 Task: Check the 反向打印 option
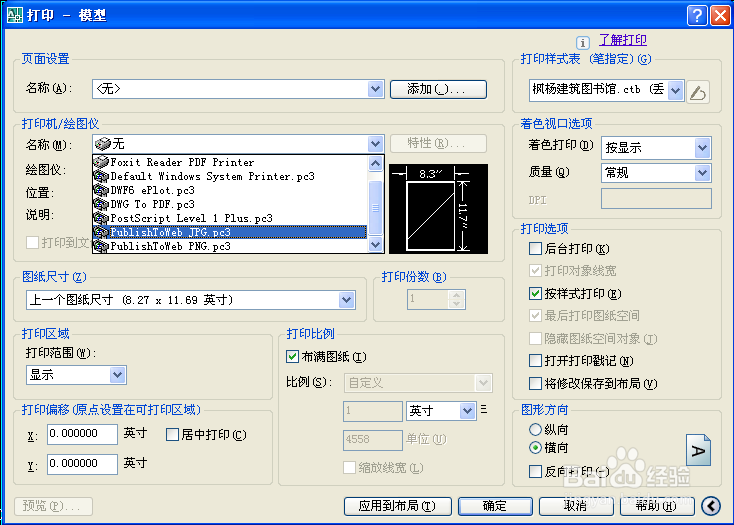point(535,471)
